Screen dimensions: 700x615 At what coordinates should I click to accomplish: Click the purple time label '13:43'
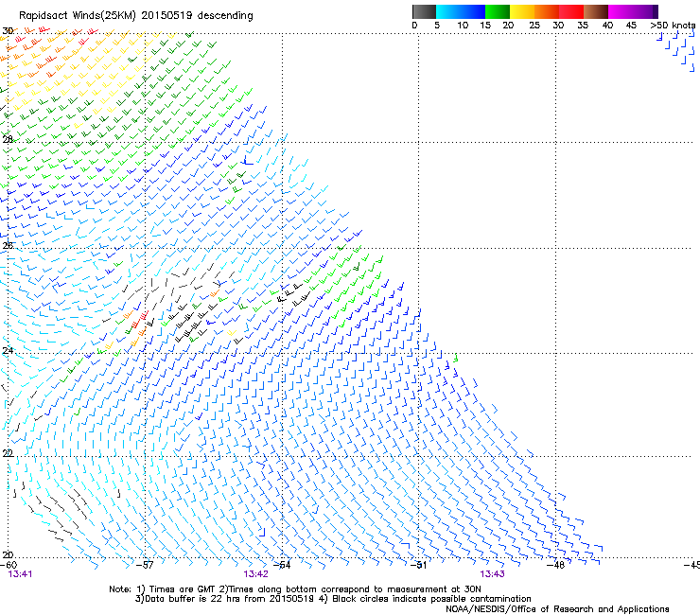tap(493, 574)
